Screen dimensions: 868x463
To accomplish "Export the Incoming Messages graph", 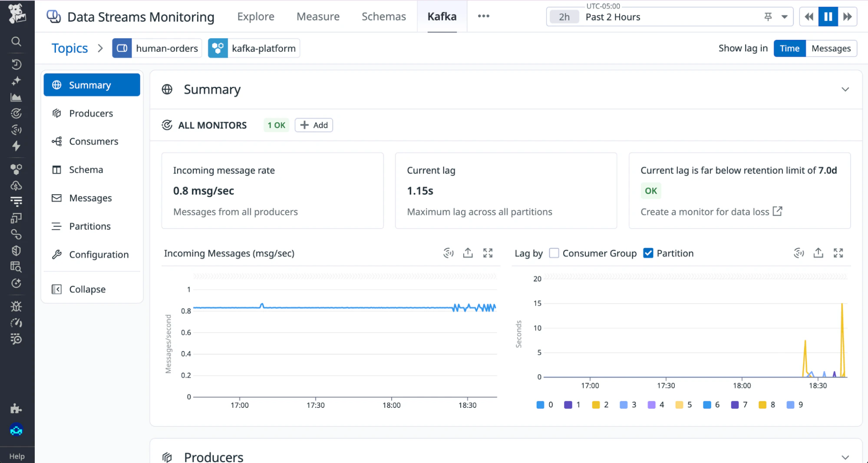I will coord(468,253).
